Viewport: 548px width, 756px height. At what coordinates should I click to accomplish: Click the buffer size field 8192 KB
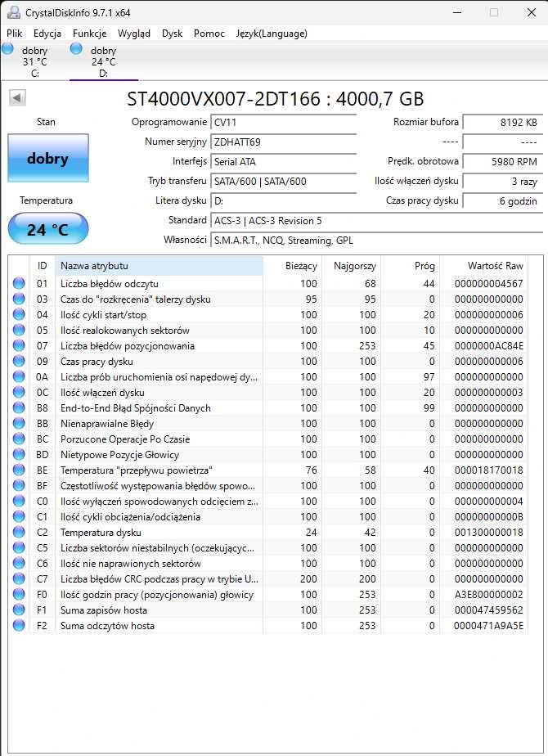click(503, 122)
